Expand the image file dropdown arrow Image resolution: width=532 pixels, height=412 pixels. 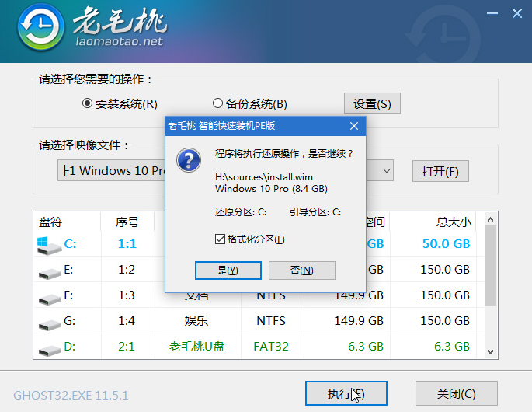tap(387, 170)
